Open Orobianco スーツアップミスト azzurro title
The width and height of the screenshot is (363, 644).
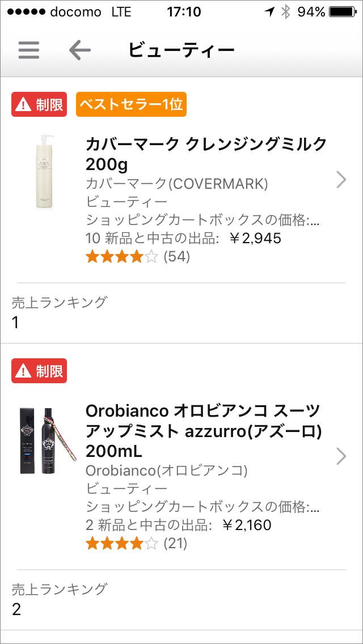[x=203, y=431]
